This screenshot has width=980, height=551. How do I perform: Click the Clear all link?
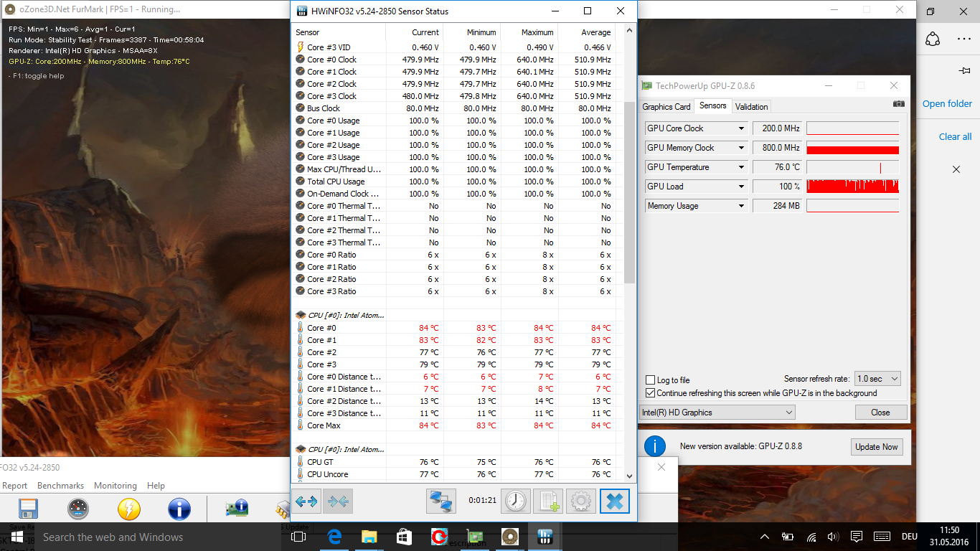956,136
